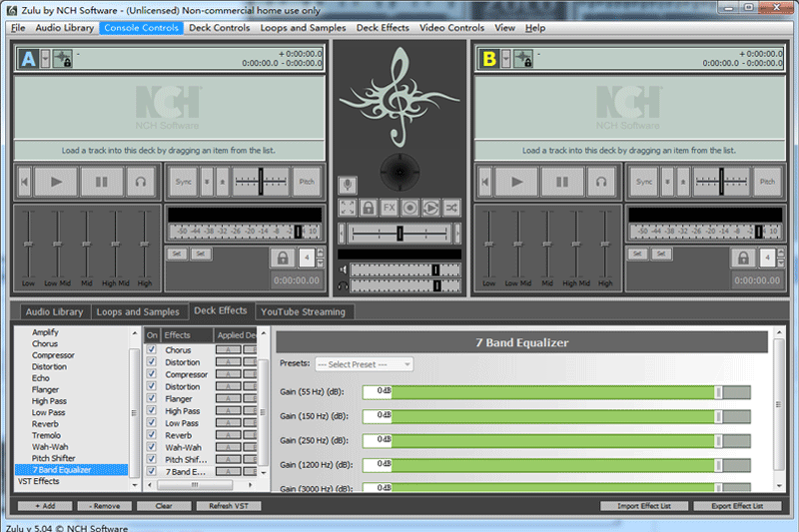Uncheck the Wah-Wah effect checkbox
Viewport: 799px width, 532px height.
click(x=152, y=447)
